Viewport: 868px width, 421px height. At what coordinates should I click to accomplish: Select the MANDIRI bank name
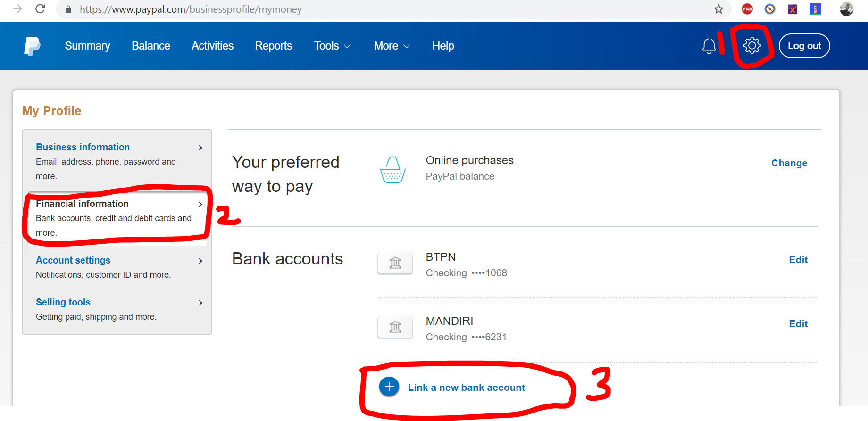[450, 321]
